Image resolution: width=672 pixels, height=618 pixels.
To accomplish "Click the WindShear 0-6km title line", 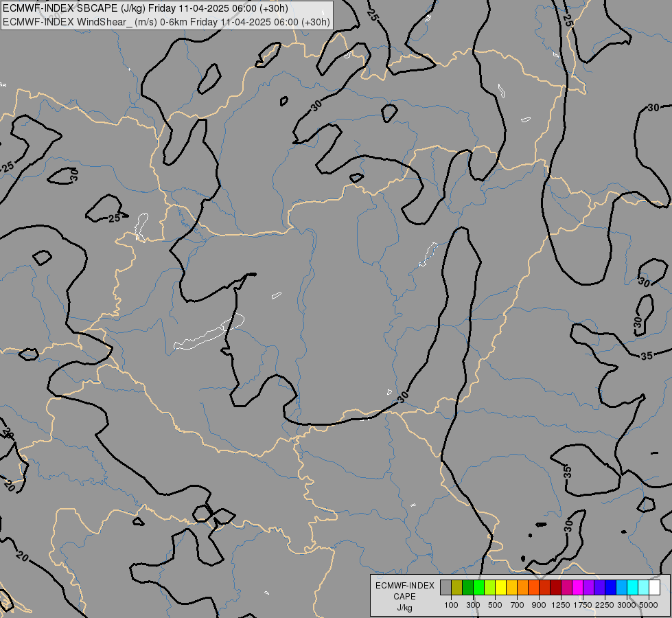I will (166, 22).
